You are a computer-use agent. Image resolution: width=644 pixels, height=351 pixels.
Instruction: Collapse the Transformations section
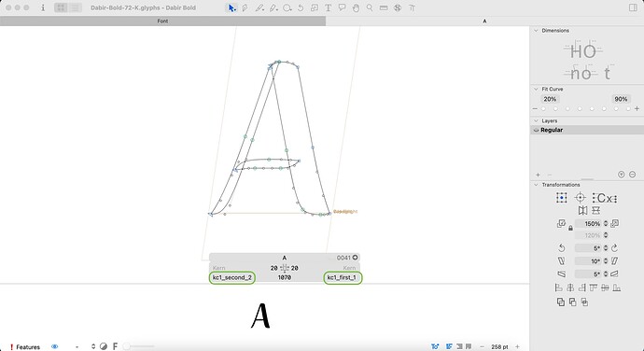pos(536,185)
